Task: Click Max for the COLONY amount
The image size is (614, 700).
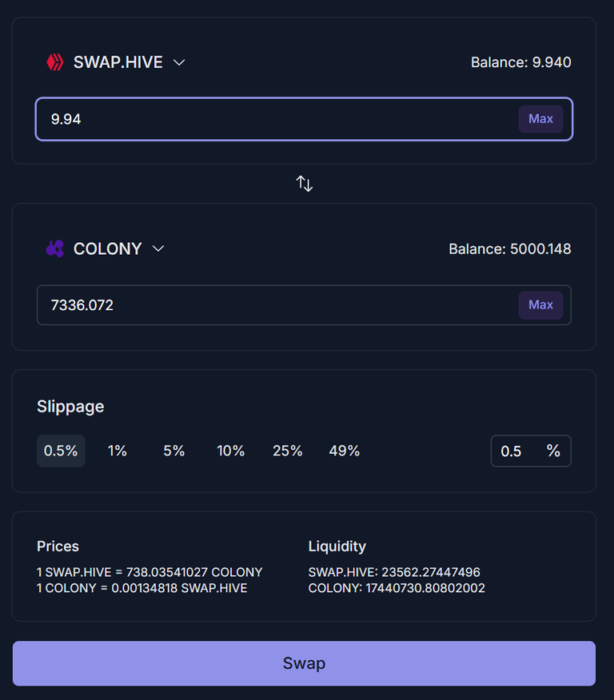Action: click(x=540, y=305)
